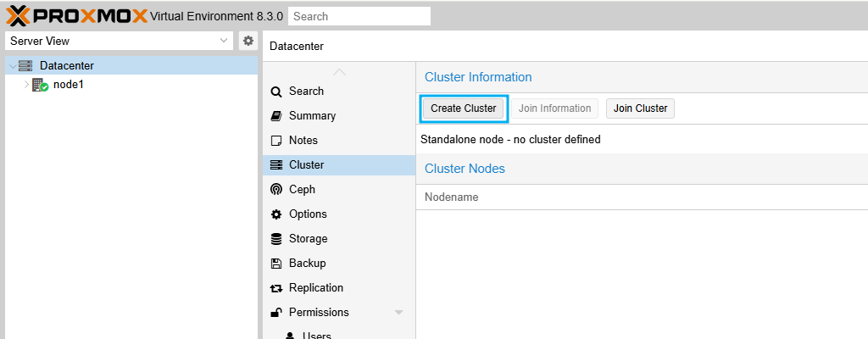Click the Backup floppy disk icon
Image resolution: width=868 pixels, height=339 pixels.
[x=275, y=264]
